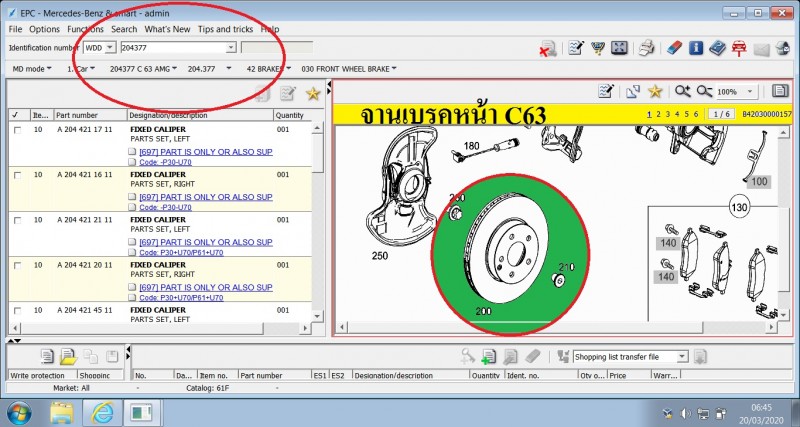Viewport: 800px width, 427px height.
Task: Click callout number 100 in the diagram
Action: tap(759, 182)
